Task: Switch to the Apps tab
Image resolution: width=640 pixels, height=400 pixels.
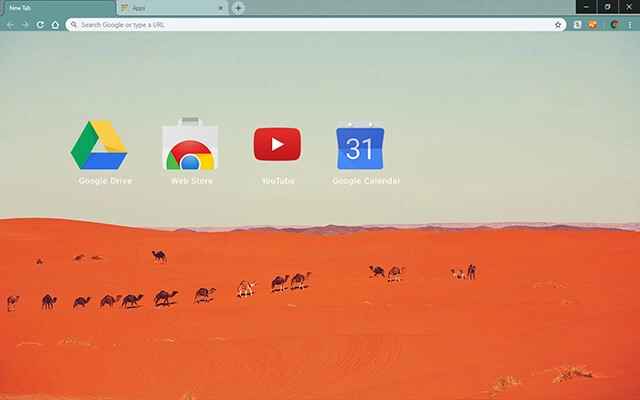Action: 172,8
